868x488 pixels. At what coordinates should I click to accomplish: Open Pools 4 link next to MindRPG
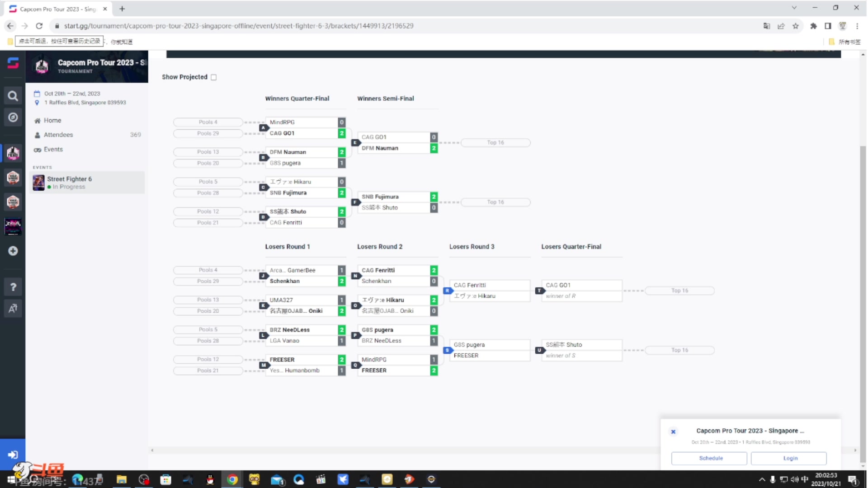point(208,122)
